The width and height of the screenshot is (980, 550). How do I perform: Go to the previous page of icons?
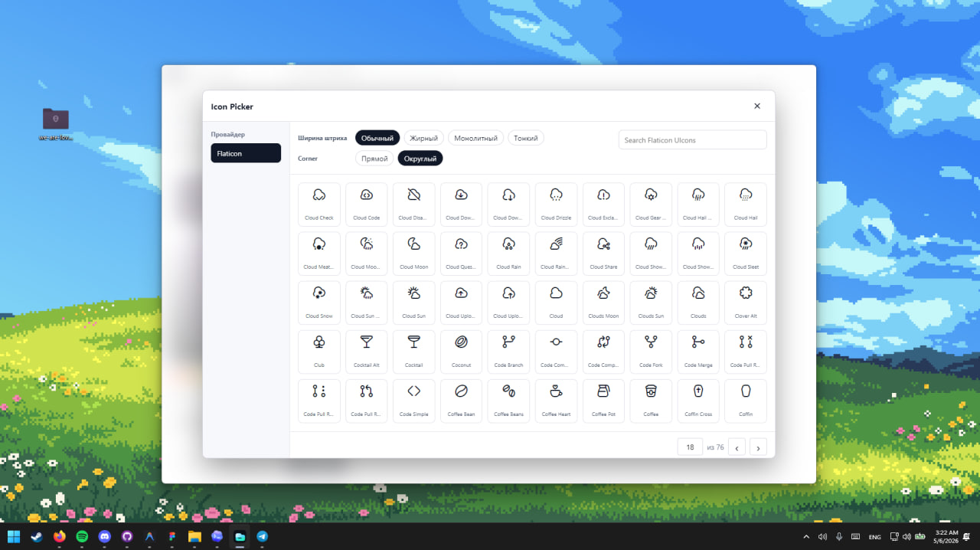pos(737,447)
